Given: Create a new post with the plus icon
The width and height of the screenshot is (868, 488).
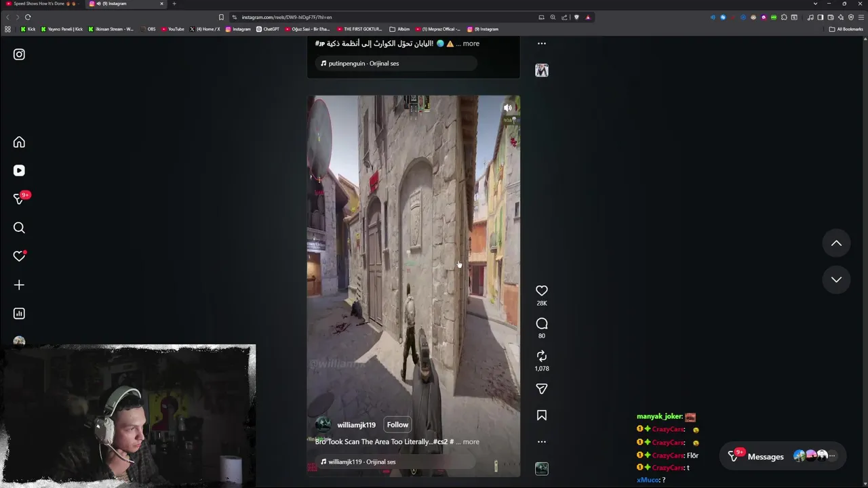Looking at the screenshot, I should click(19, 285).
